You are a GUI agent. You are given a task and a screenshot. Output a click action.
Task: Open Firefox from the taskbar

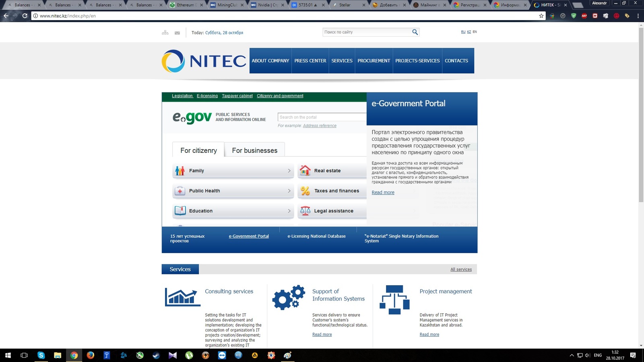[x=91, y=355]
